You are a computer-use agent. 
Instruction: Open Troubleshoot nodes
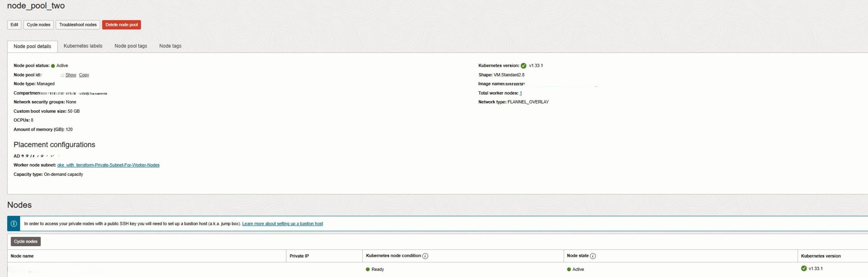click(78, 24)
